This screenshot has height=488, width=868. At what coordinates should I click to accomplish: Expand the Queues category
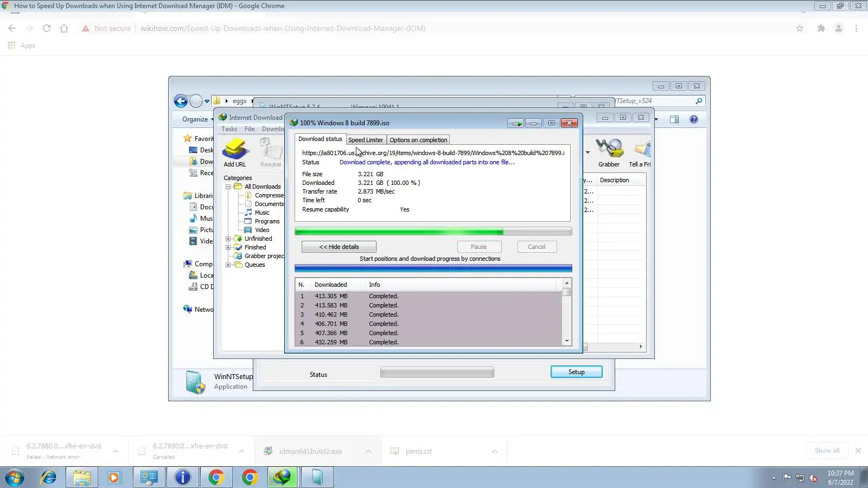[228, 265]
